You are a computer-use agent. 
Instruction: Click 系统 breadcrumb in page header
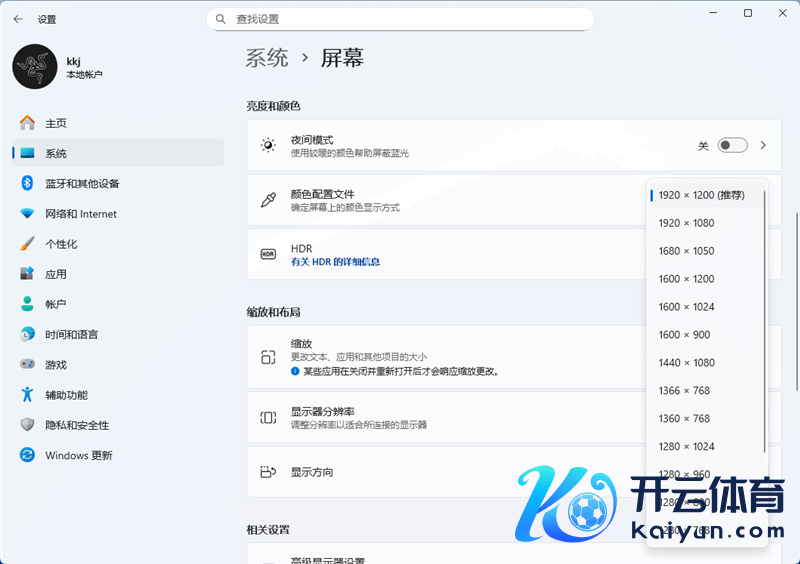click(267, 58)
